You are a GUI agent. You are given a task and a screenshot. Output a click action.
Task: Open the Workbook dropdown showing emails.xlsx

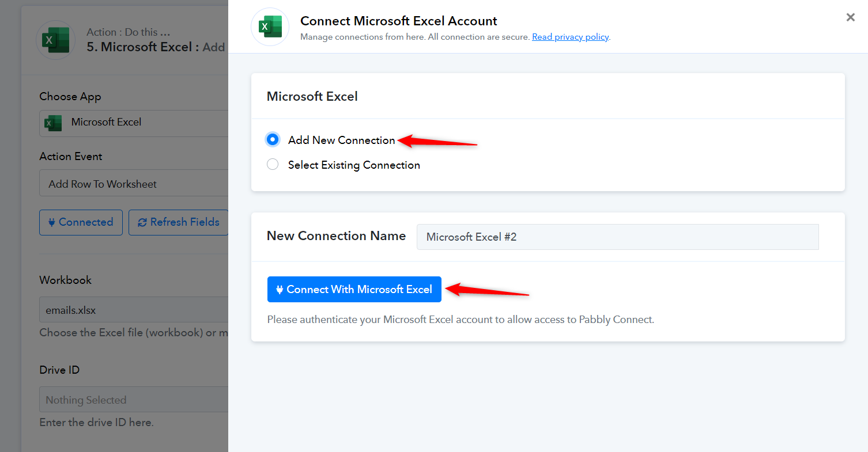click(x=134, y=310)
